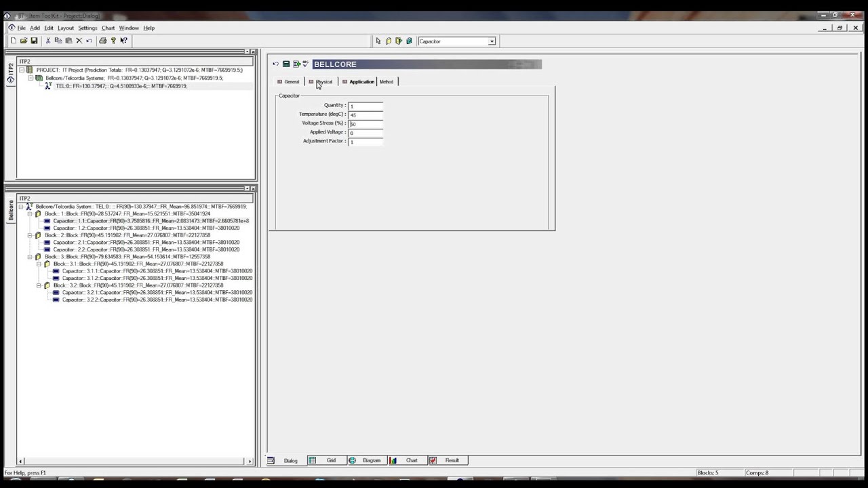Click the Chart view icon at bottom
This screenshot has width=868, height=488.
393,461
